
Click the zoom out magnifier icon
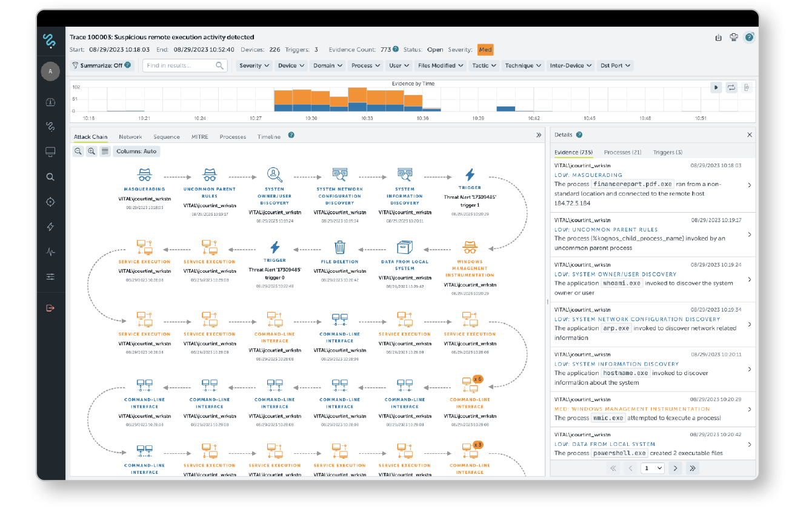(x=78, y=151)
